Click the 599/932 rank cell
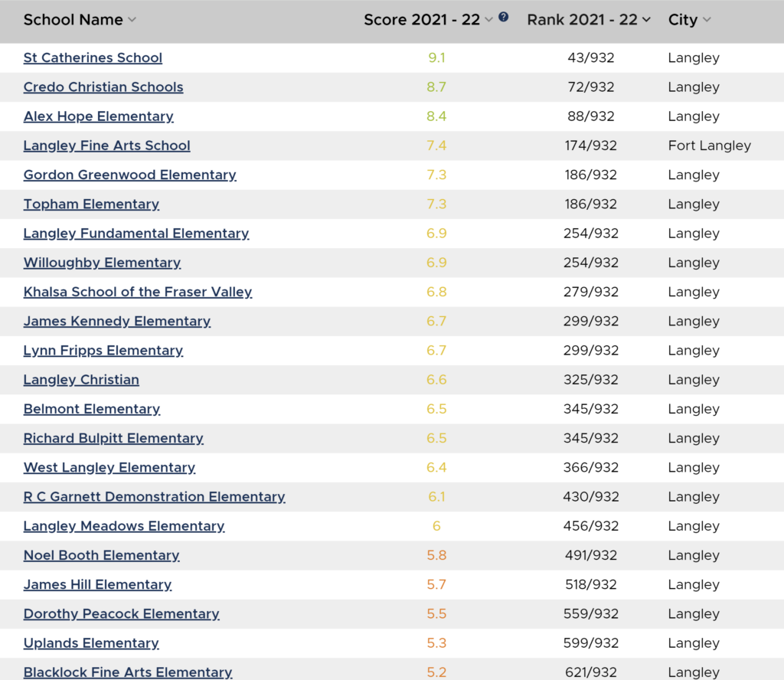 click(x=591, y=642)
